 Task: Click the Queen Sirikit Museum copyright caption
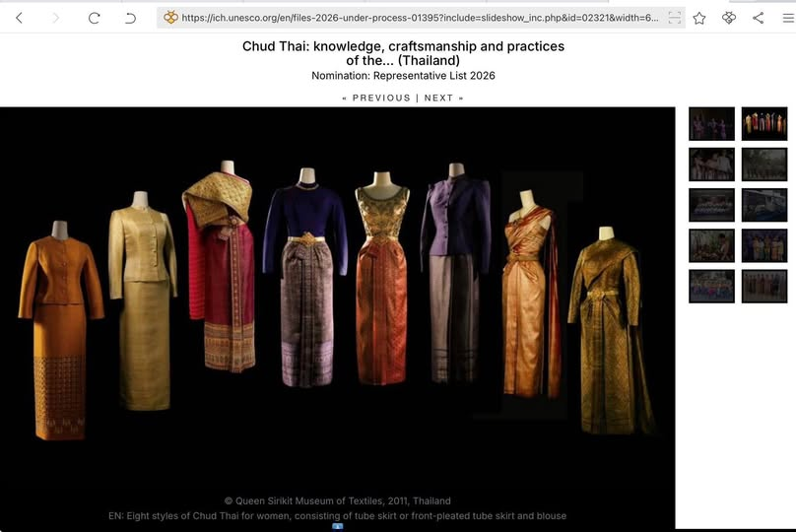pos(338,501)
